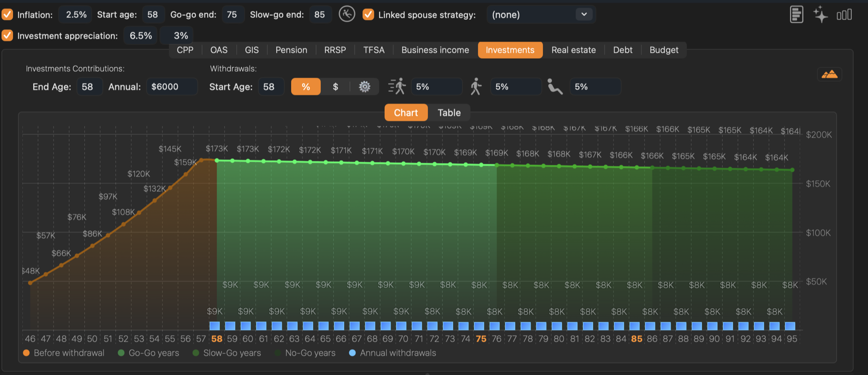The width and height of the screenshot is (868, 375).
Task: Switch to the RRSP tab
Action: tap(335, 50)
